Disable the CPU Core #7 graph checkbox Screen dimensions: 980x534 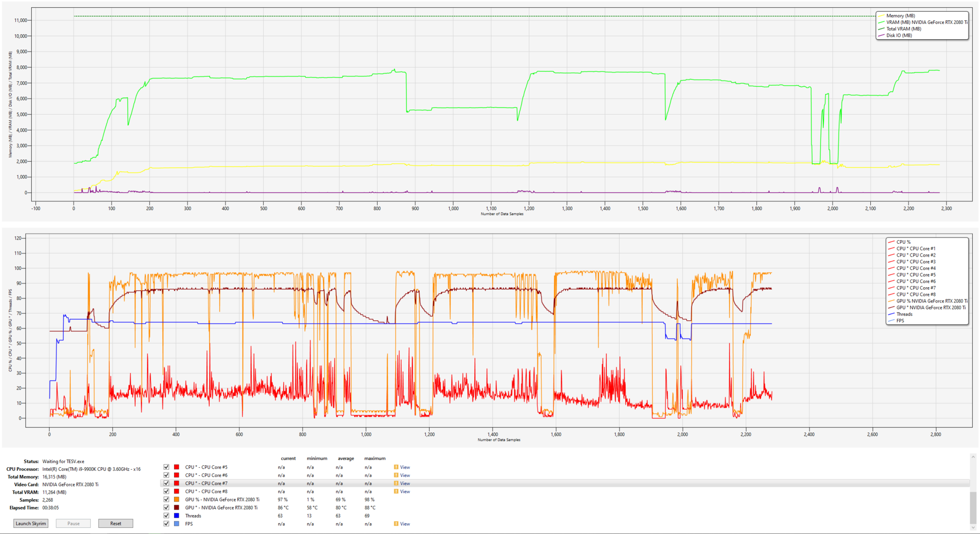click(x=166, y=484)
